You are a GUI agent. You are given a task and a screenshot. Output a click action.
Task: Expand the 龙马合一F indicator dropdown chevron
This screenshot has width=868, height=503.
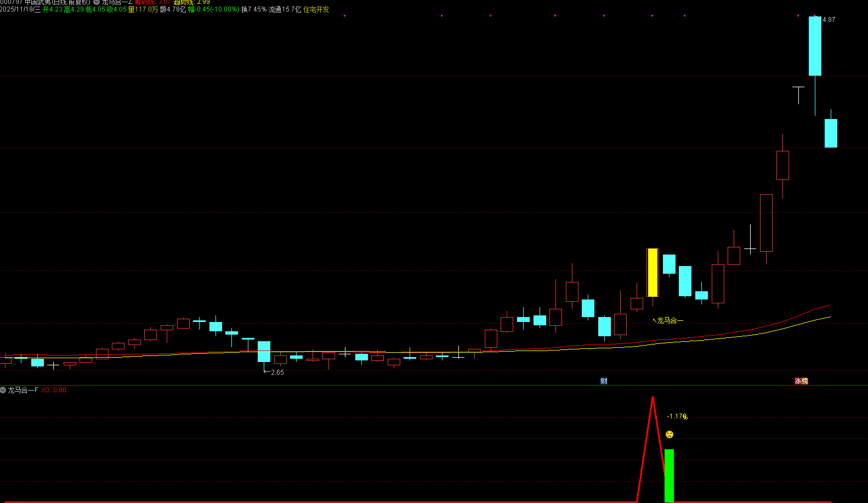3,390
